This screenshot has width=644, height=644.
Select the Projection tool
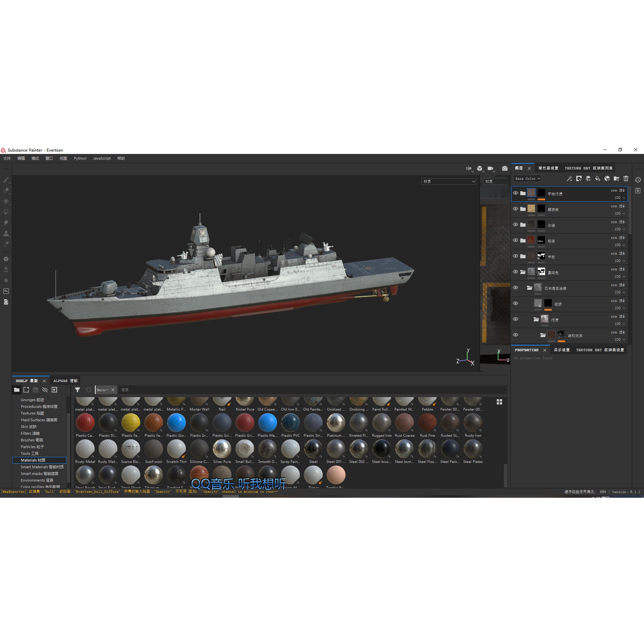(x=6, y=201)
